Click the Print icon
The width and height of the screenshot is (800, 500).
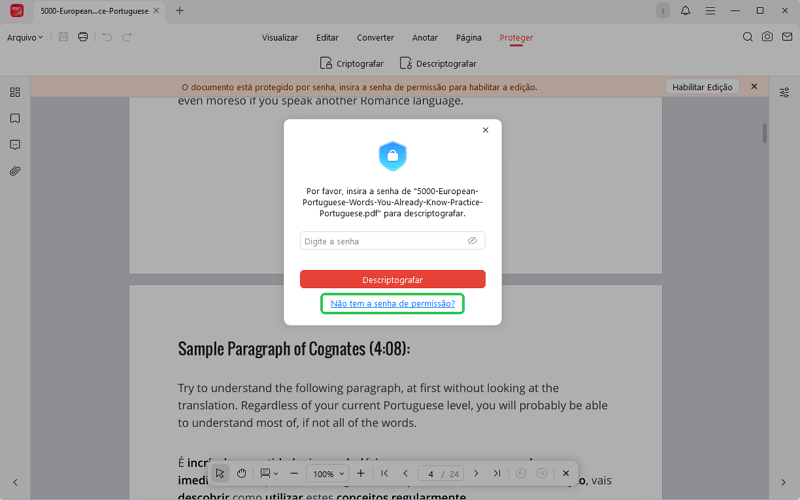coord(83,37)
